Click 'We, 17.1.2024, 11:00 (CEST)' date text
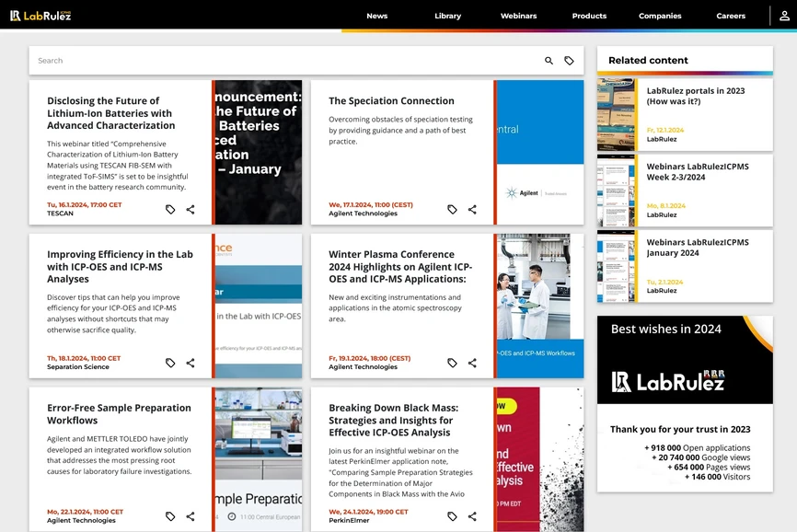797x532 pixels. tap(371, 204)
